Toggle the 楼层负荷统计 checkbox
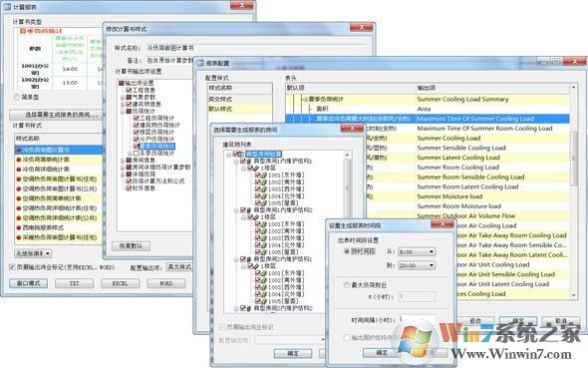 137,132
